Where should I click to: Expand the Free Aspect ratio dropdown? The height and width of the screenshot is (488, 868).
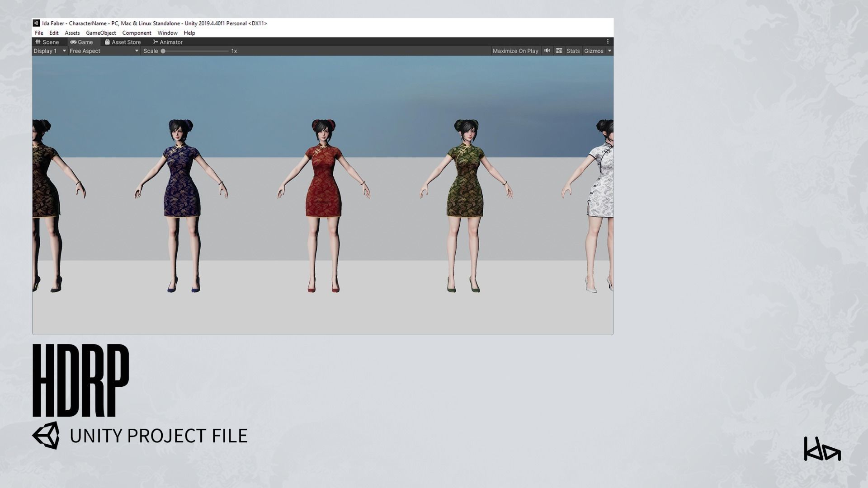104,51
